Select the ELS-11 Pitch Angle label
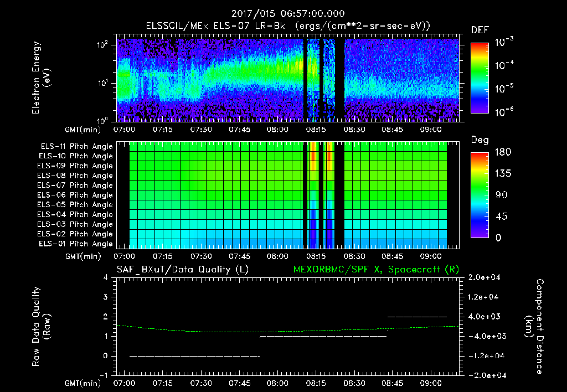567x392 pixels. (76, 147)
